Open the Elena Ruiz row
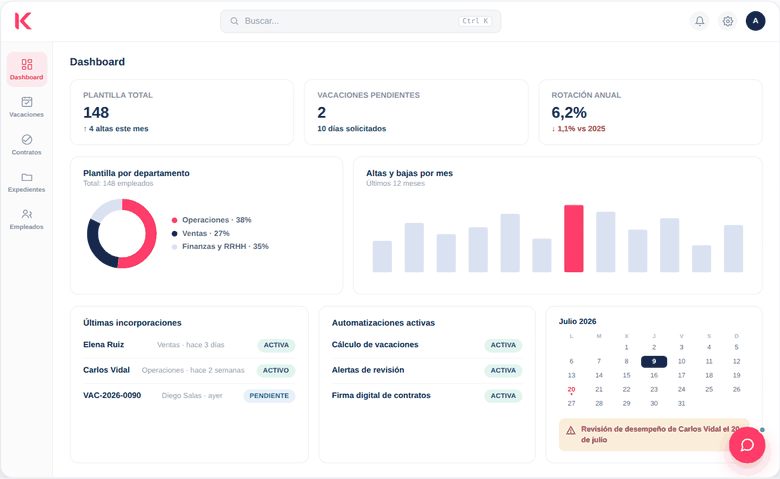 [189, 345]
